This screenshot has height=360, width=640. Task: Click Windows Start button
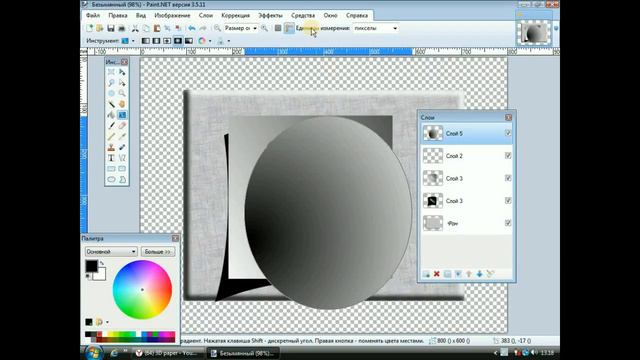coord(93,353)
